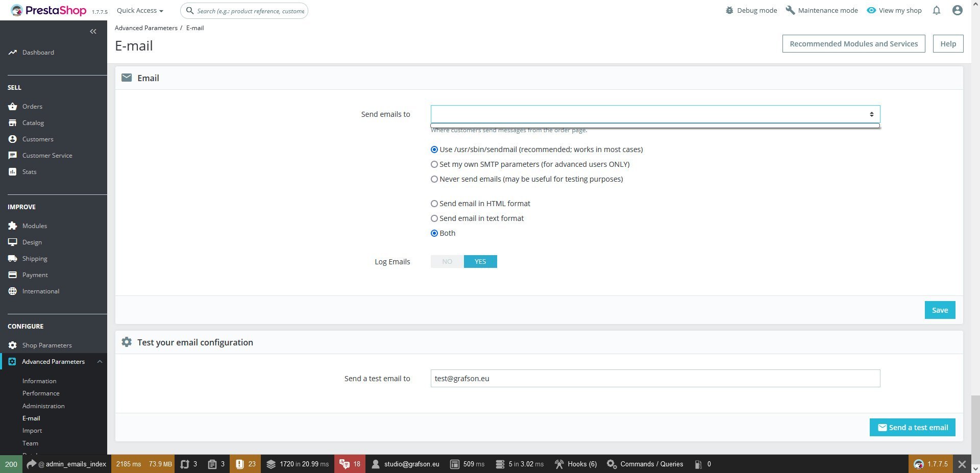Viewport: 980px width, 473px height.
Task: Open the employee profile avatar icon
Action: (958, 10)
